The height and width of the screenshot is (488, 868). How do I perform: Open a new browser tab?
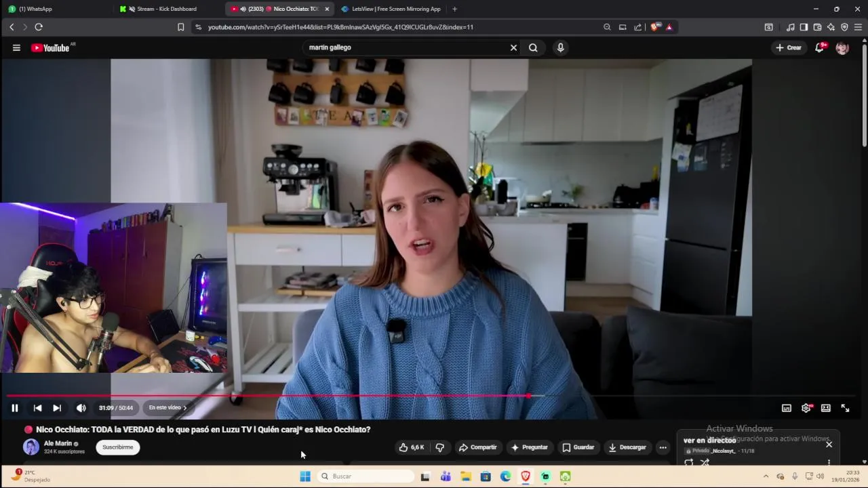click(x=454, y=9)
